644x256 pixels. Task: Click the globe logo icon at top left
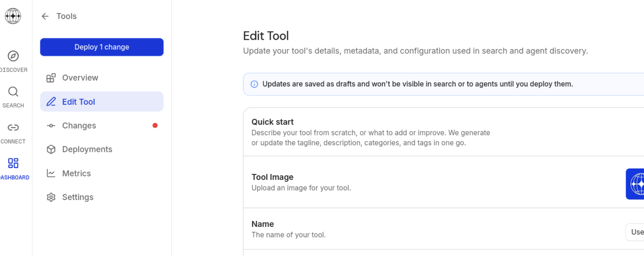[13, 16]
